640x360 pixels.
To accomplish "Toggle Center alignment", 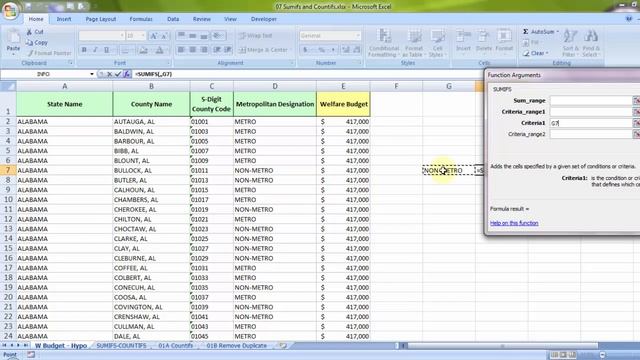I will coord(193,50).
